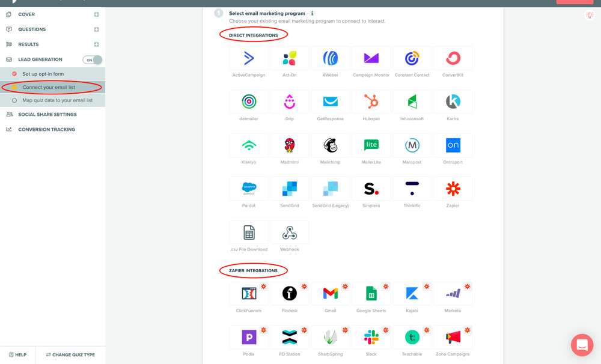The width and height of the screenshot is (601, 364).
Task: Go to Set up opt-in form
Action: pos(52,74)
